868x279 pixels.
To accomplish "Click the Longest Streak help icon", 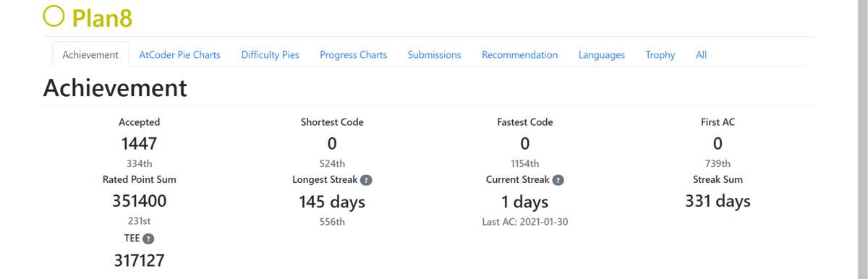I will click(367, 180).
